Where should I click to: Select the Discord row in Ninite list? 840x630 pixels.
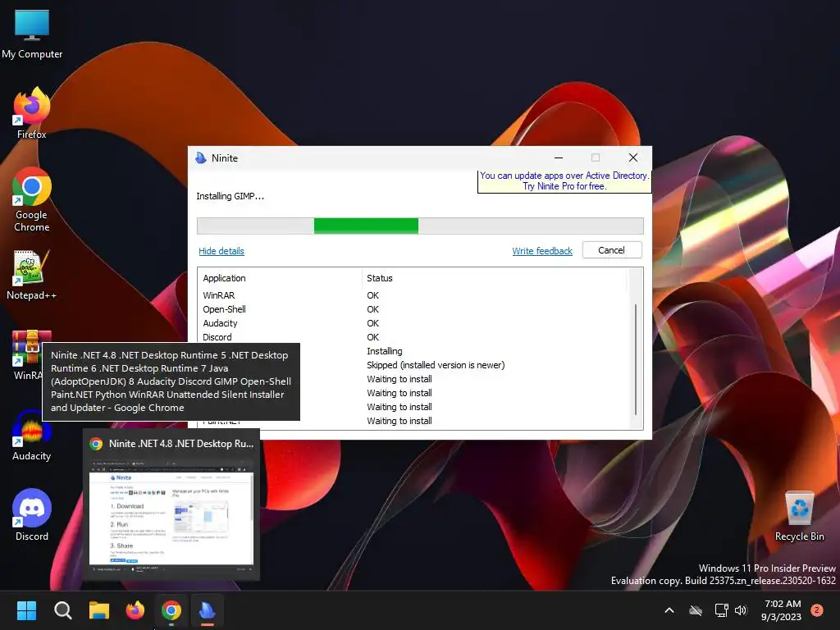coord(413,337)
